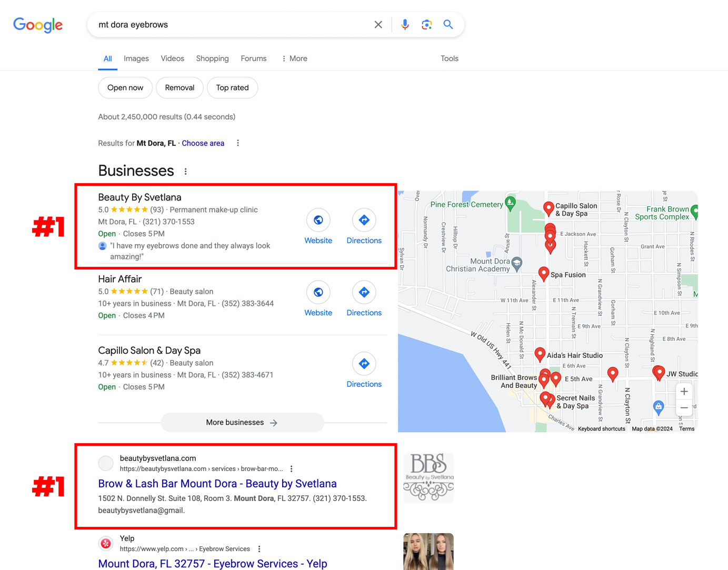Zoom out on the map with minus

[x=684, y=408]
